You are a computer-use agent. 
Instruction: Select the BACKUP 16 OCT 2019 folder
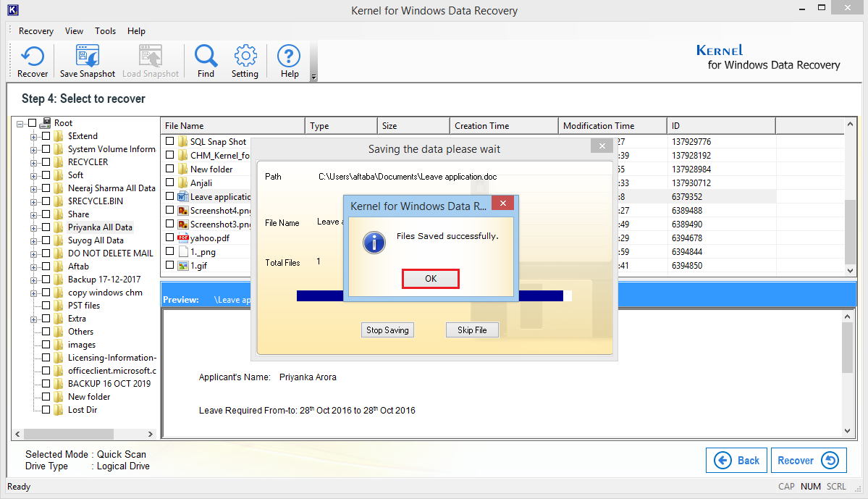tap(109, 383)
